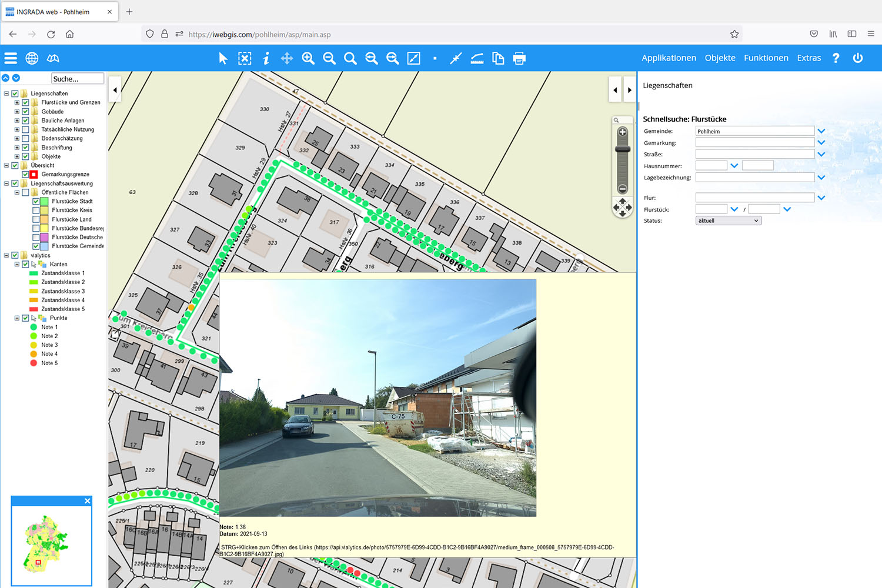
Task: Click the globe overview icon
Action: [32, 58]
